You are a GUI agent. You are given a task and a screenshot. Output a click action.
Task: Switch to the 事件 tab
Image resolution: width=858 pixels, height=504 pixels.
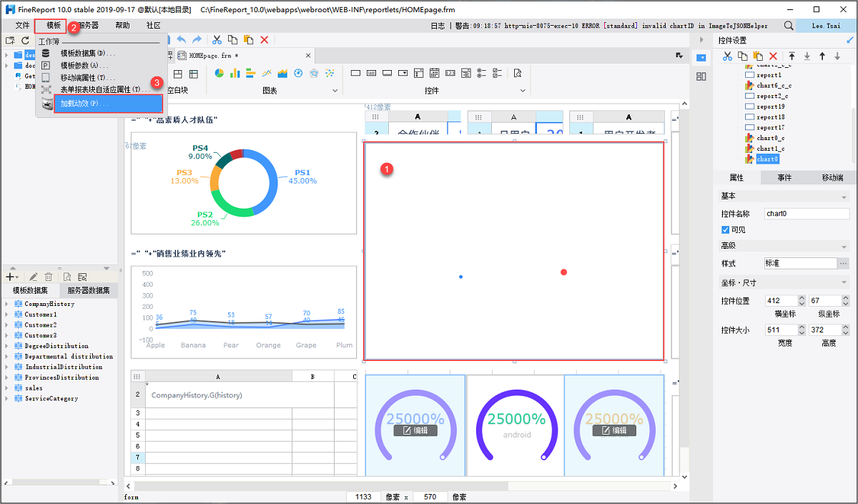click(784, 178)
